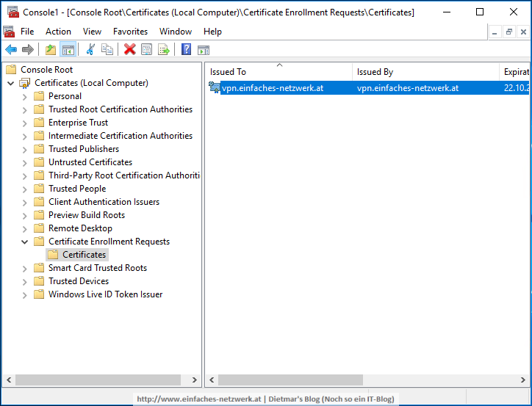Click list pane scrollbar left arrow

[212, 380]
